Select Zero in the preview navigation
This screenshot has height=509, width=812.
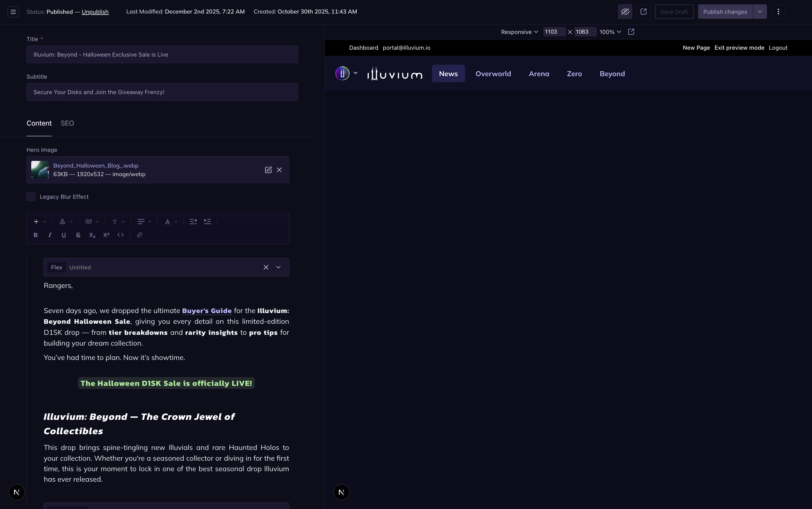click(x=574, y=73)
